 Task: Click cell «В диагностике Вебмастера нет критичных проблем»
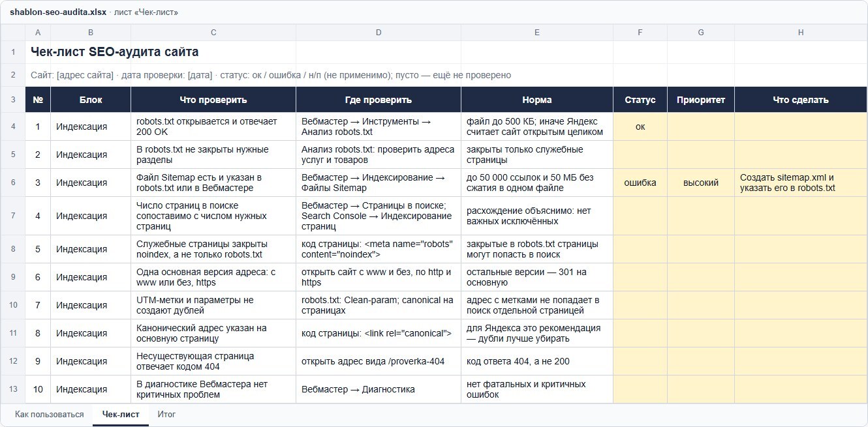[x=213, y=389]
